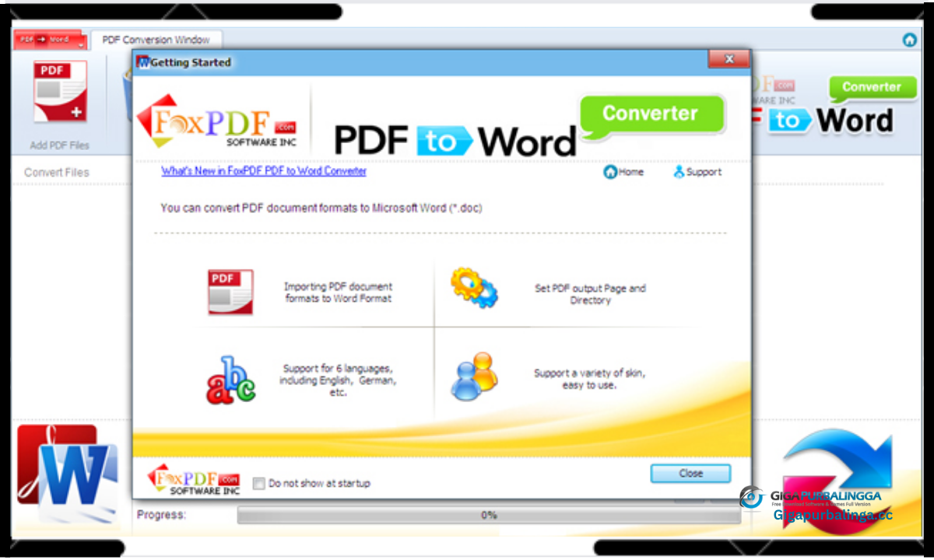Click the Add PDF Files icon
Viewport: 934px width, 560px height.
(x=60, y=91)
